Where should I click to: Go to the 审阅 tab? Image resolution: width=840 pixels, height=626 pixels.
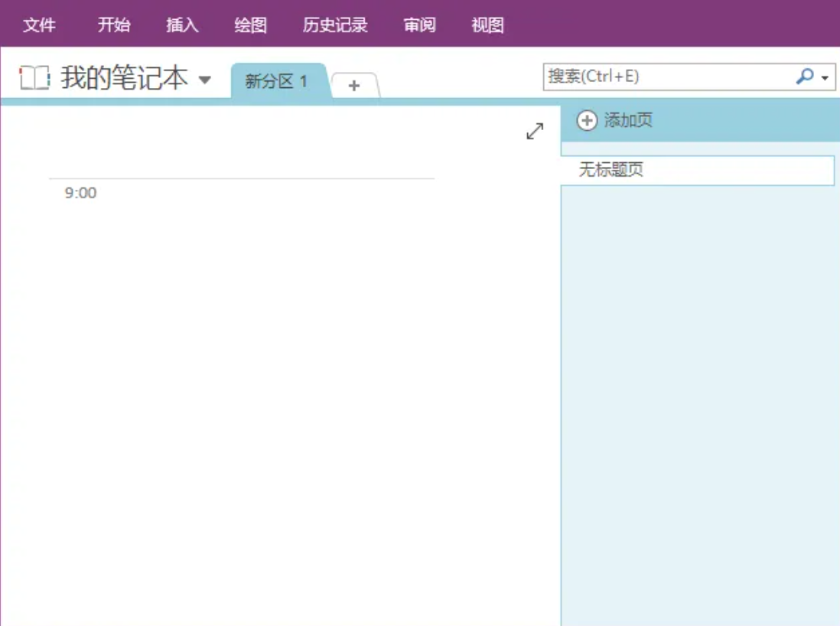(419, 24)
